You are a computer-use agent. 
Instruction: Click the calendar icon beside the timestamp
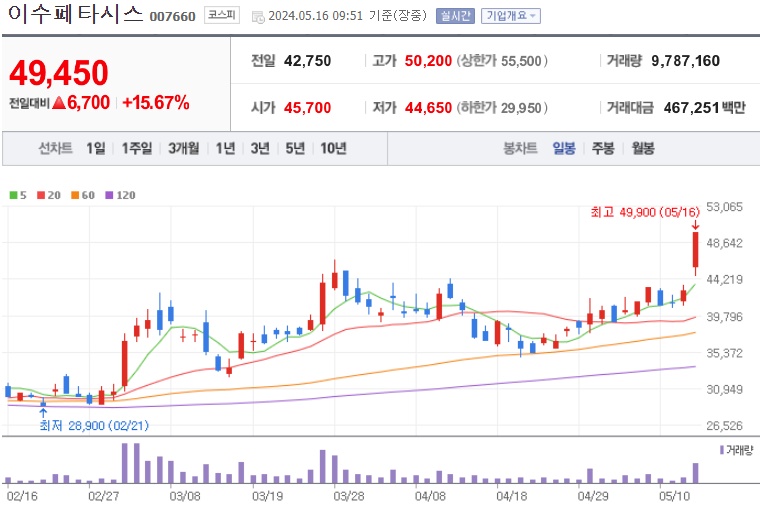tap(258, 17)
